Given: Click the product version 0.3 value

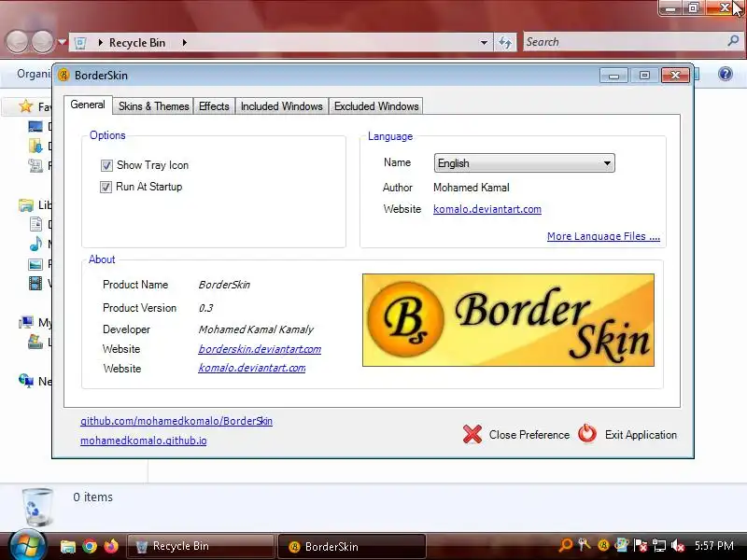Looking at the screenshot, I should [205, 308].
